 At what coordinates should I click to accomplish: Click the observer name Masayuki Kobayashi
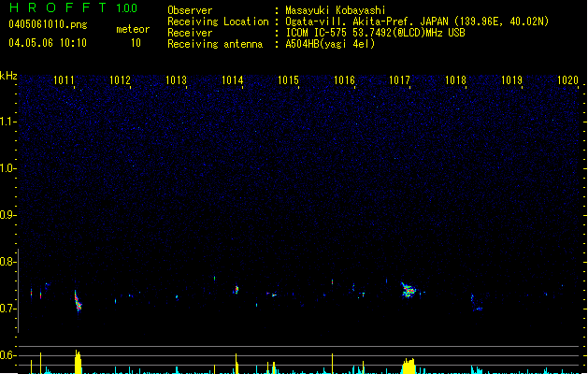[x=336, y=10]
